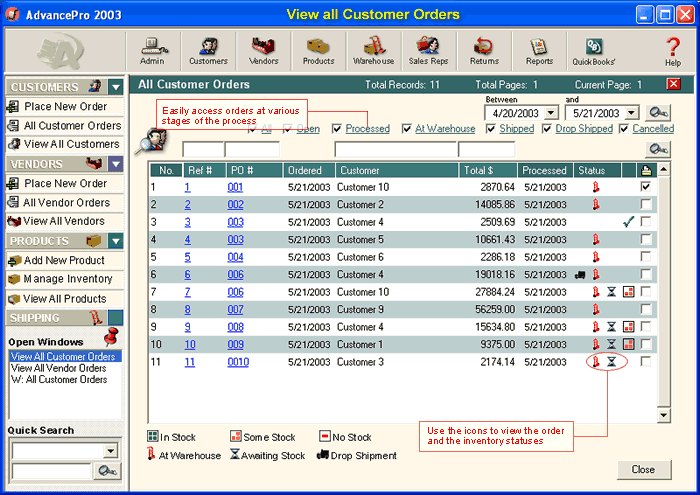Image resolution: width=700 pixels, height=495 pixels.
Task: Toggle the Shipped filter checkbox
Action: [x=491, y=129]
